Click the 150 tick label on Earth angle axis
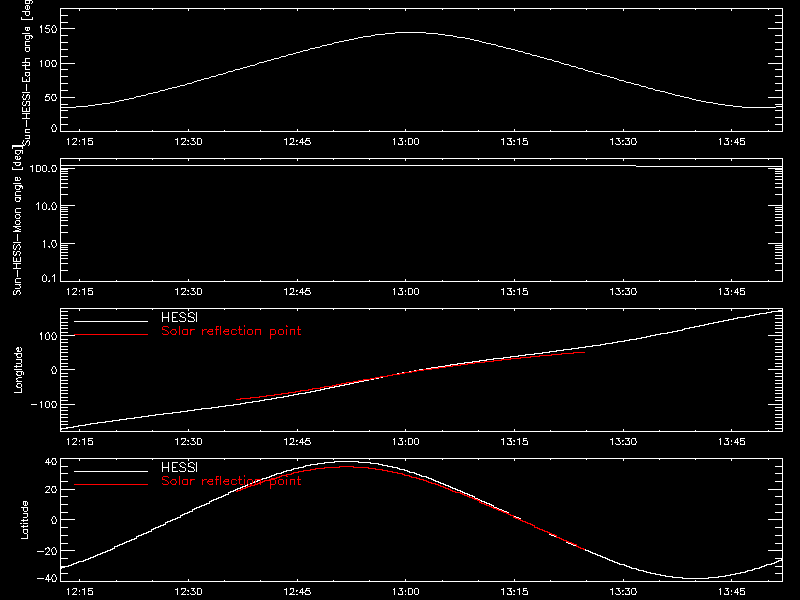This screenshot has height=600, width=800. [x=47, y=30]
